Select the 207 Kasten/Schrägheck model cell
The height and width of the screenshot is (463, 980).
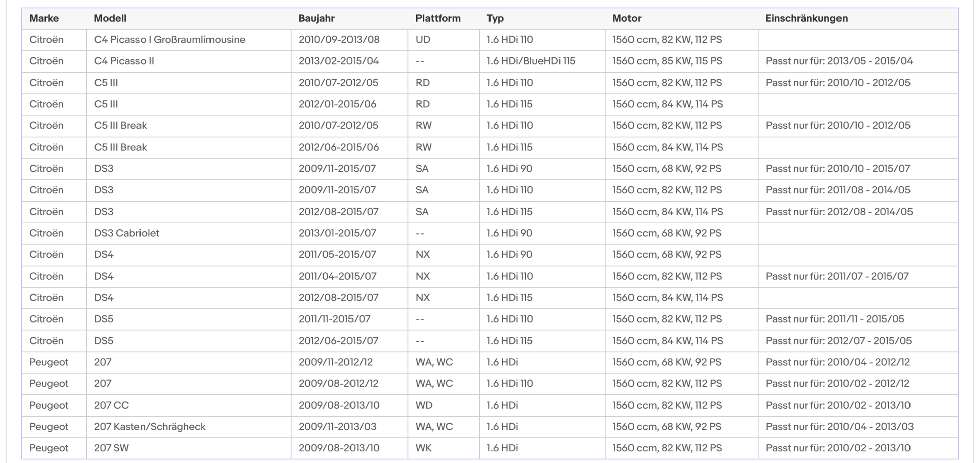pyautogui.click(x=150, y=427)
